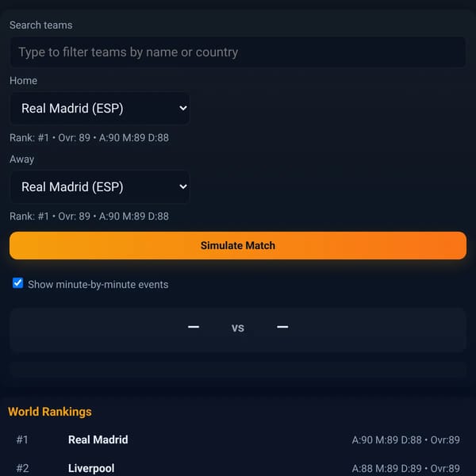476x476 pixels.
Task: Click Liverpool's A:88 M:89 D:89 ranking stats
Action: pyautogui.click(x=406, y=468)
